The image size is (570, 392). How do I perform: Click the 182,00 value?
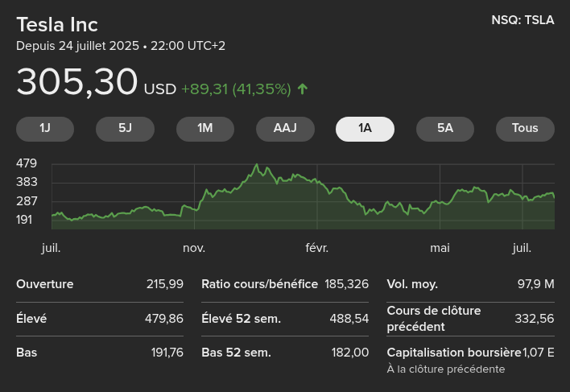pos(350,353)
